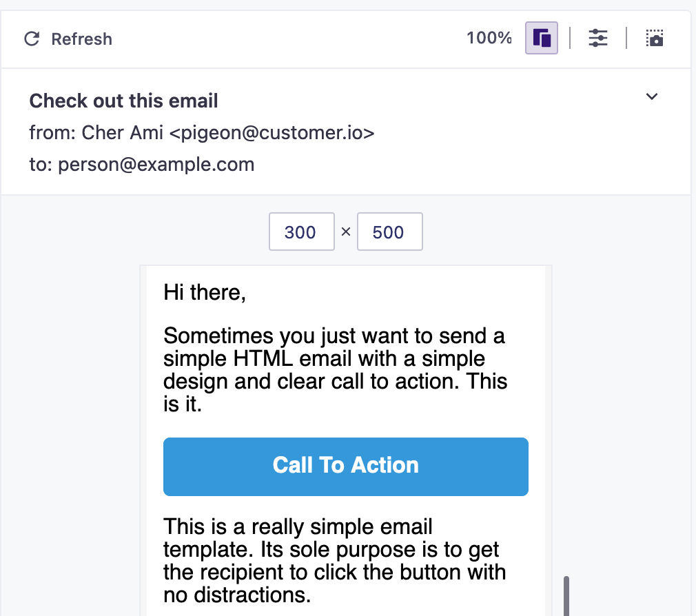Click the Refresh circular arrow icon

[32, 39]
